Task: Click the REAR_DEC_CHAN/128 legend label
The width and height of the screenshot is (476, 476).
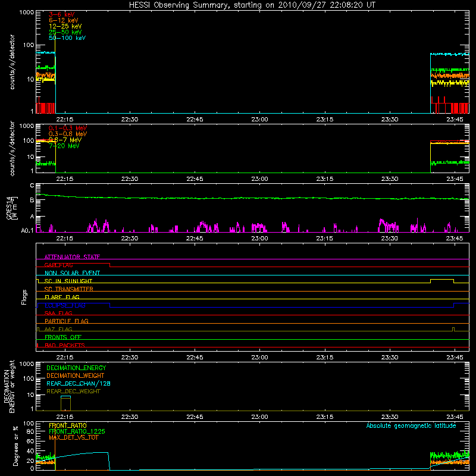Action: 79,383
